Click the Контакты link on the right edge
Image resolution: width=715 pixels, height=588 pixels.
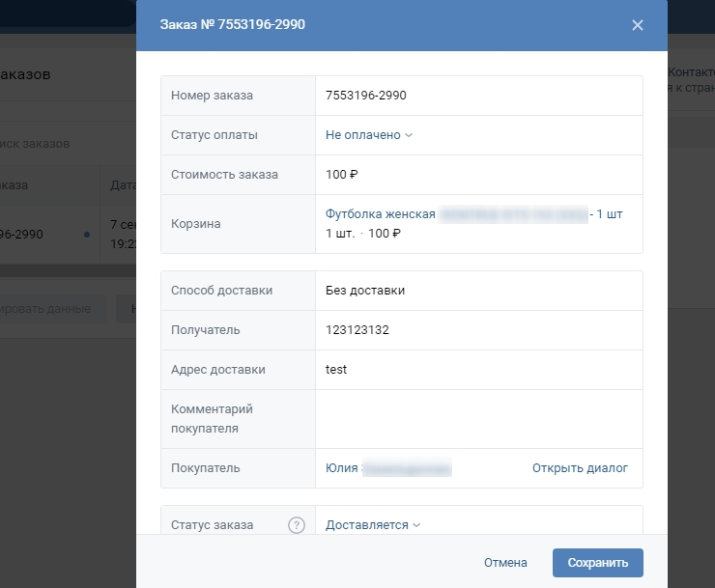(x=690, y=72)
